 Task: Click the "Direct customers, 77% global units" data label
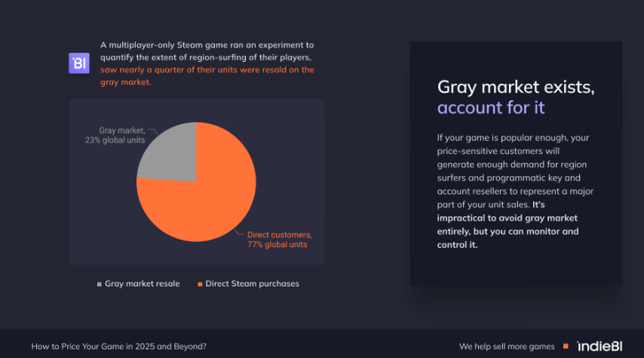(279, 239)
